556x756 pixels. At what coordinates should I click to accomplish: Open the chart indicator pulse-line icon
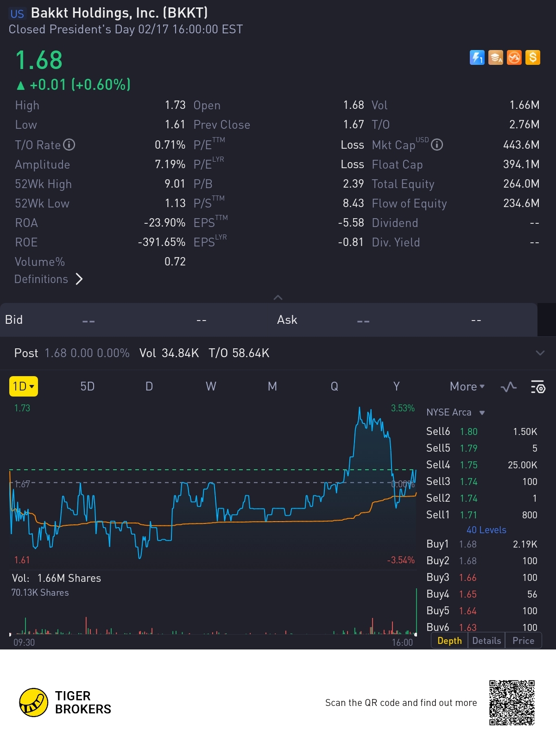pos(509,387)
